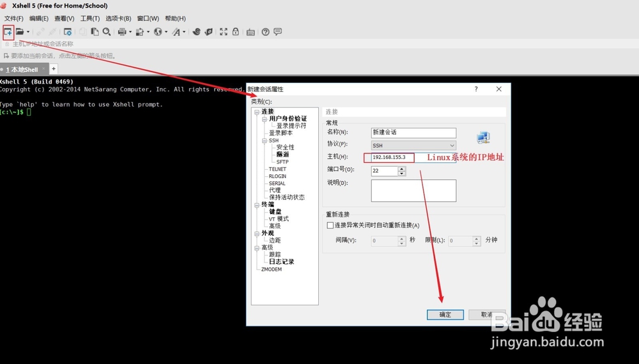The width and height of the screenshot is (639, 364).
Task: Open help from the toolbar question-mark icon
Action: tap(266, 32)
